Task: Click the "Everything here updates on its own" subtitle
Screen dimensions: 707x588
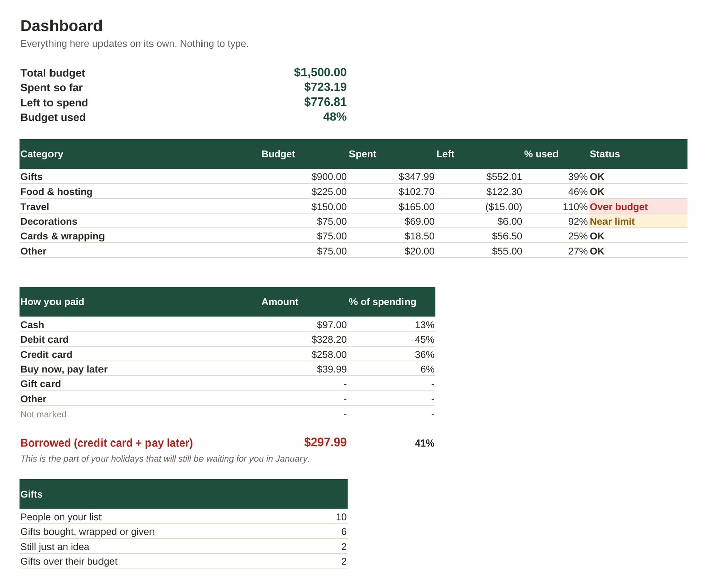Action: 134,44
